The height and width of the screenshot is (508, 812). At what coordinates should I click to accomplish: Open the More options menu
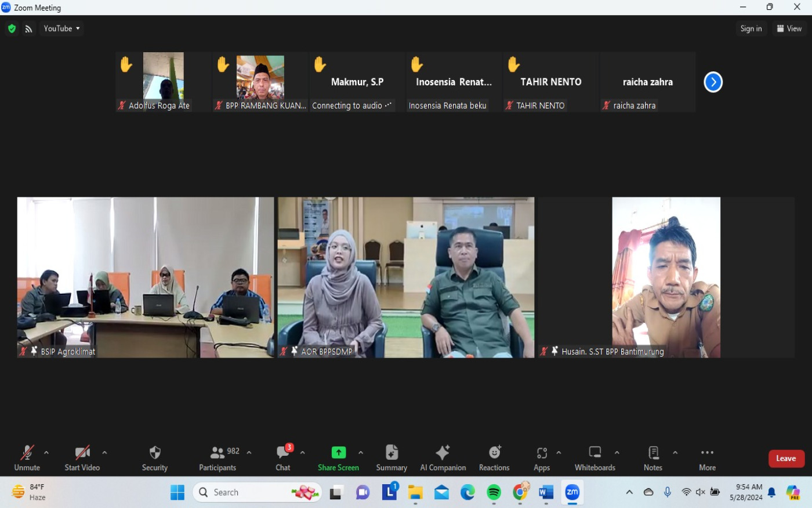[707, 457]
